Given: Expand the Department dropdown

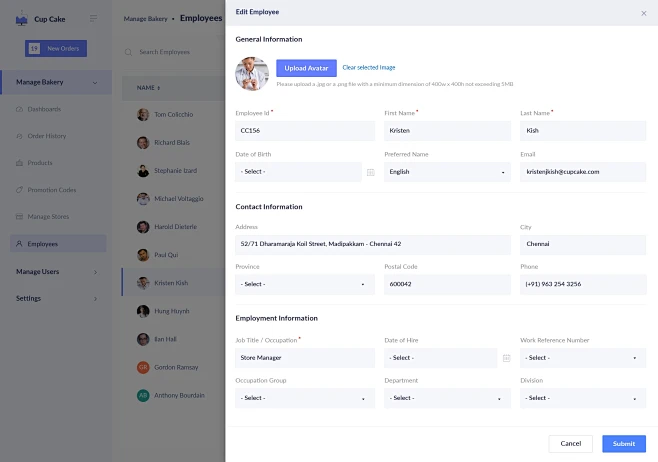Looking at the screenshot, I should (447, 398).
